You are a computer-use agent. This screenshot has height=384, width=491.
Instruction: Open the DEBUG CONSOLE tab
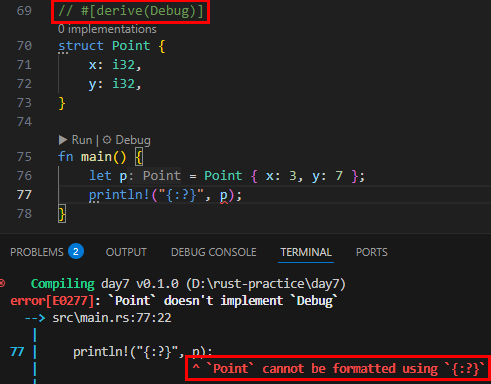(x=214, y=252)
